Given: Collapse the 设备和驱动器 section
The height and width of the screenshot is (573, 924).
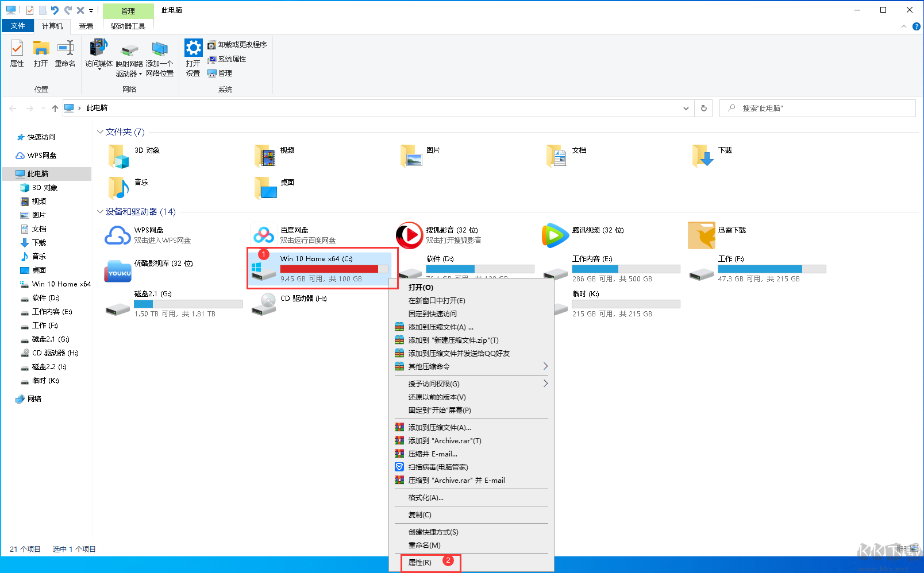Looking at the screenshot, I should pyautogui.click(x=100, y=211).
